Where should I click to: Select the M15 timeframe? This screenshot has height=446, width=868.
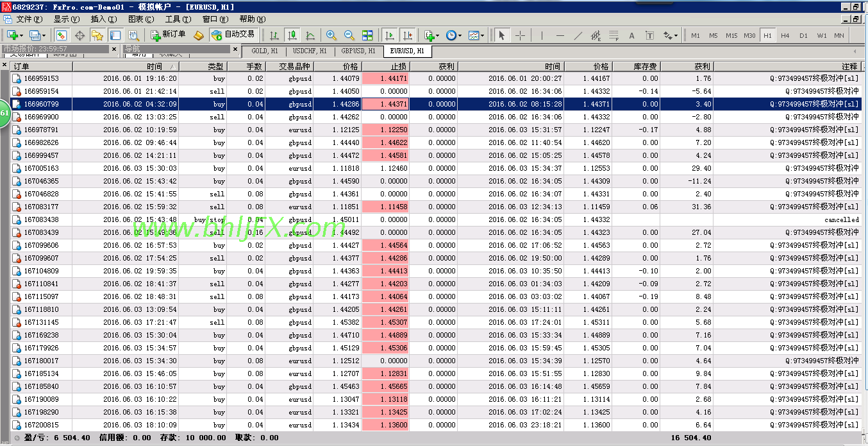click(731, 35)
